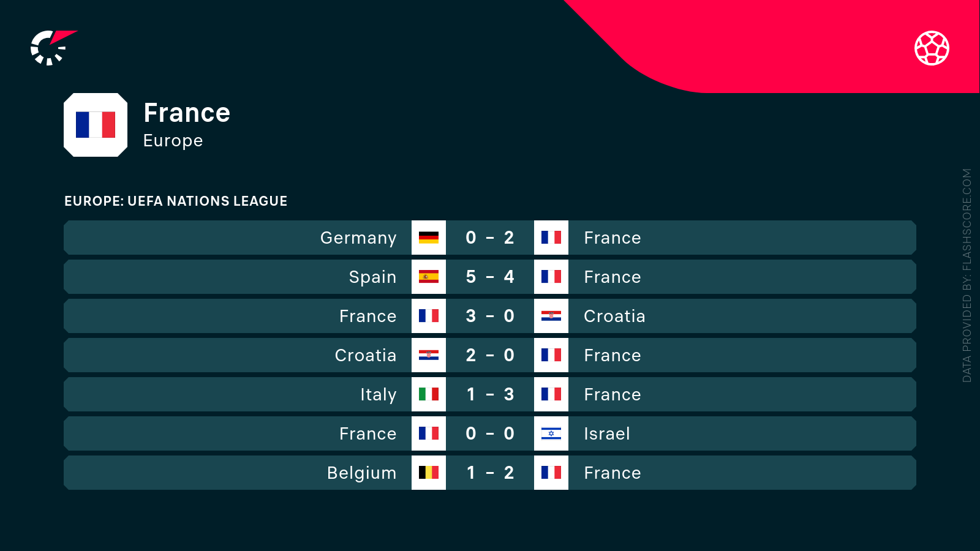Click the Flashscore logo in the corner
Image resolution: width=980 pixels, height=551 pixels.
pyautogui.click(x=52, y=48)
